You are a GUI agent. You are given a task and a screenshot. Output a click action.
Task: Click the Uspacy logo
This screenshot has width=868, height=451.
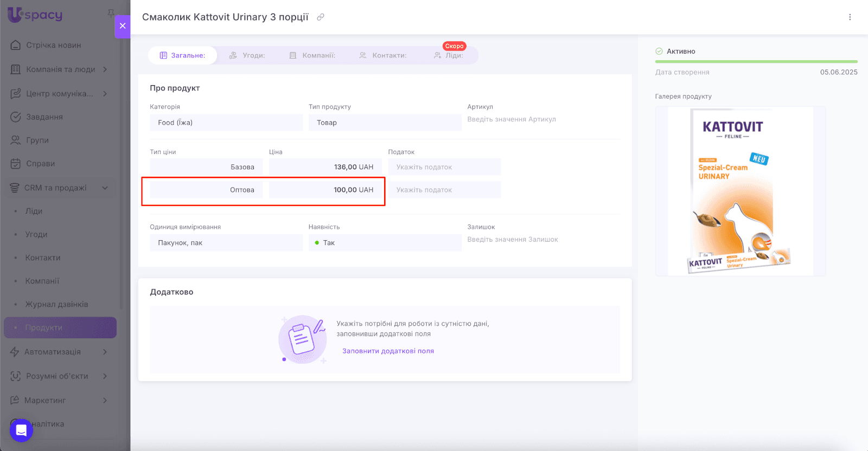35,15
